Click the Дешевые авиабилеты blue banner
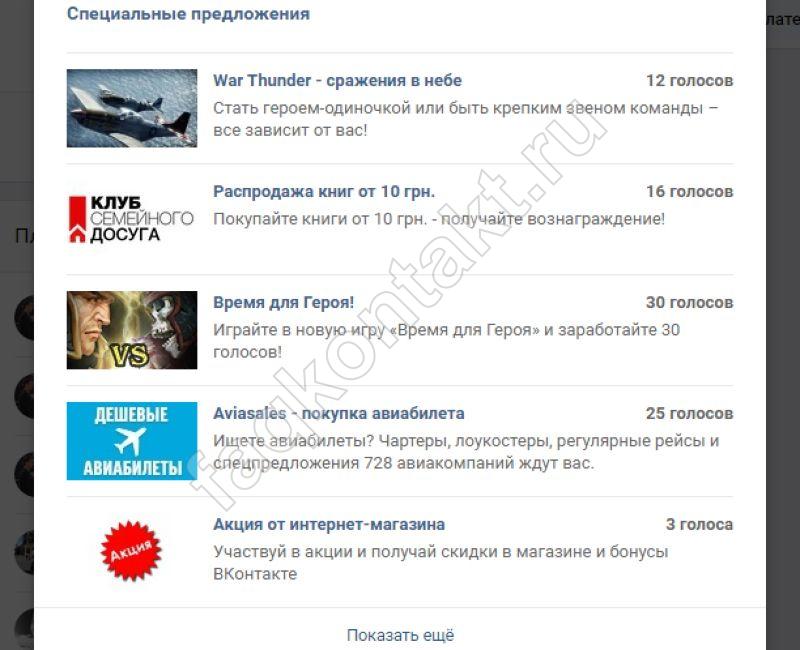Viewport: 800px width, 650px height. tap(132, 441)
